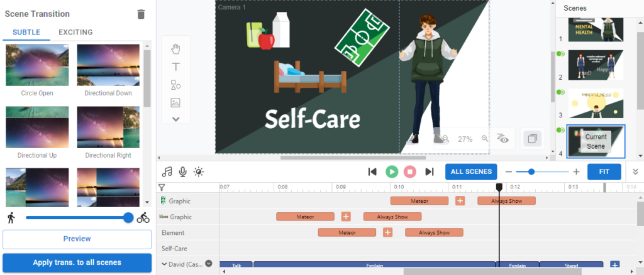Toggle the overlapping squares view button

coord(533,138)
